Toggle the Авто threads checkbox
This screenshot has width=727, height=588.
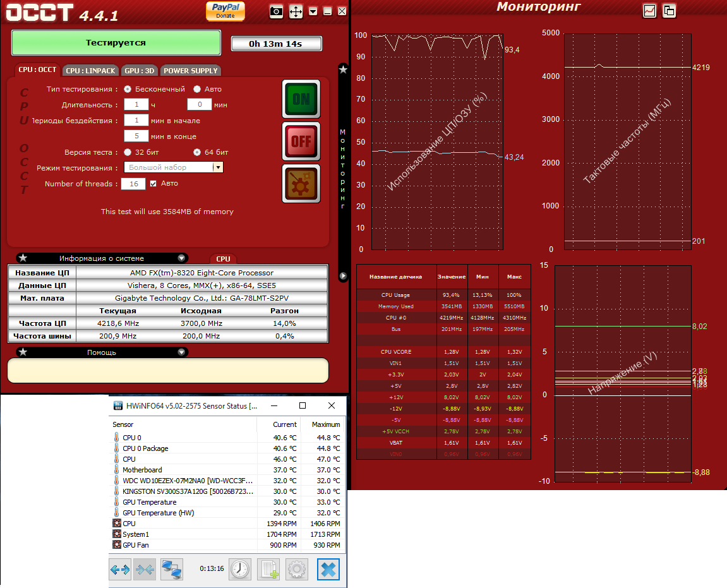(x=153, y=184)
